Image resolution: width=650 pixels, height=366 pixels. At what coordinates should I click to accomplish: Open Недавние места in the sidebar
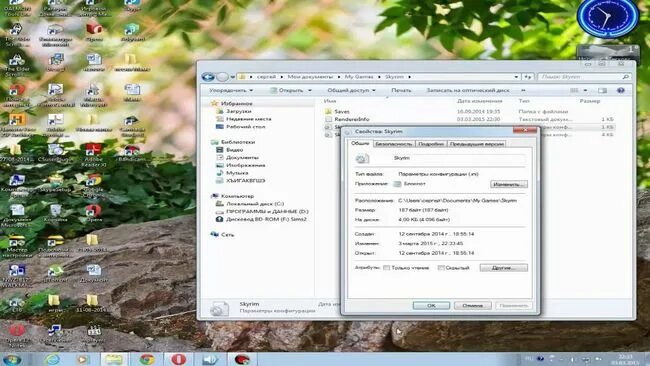pyautogui.click(x=248, y=119)
